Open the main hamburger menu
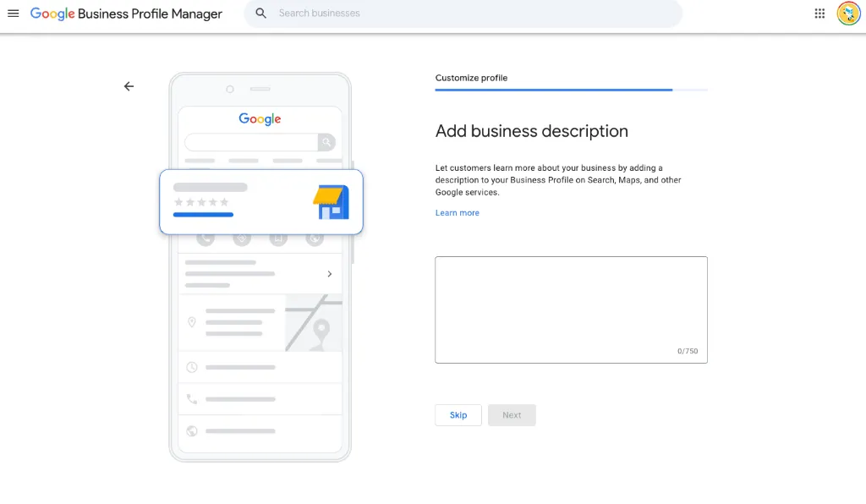Screen dimensions: 866x504 (14, 14)
